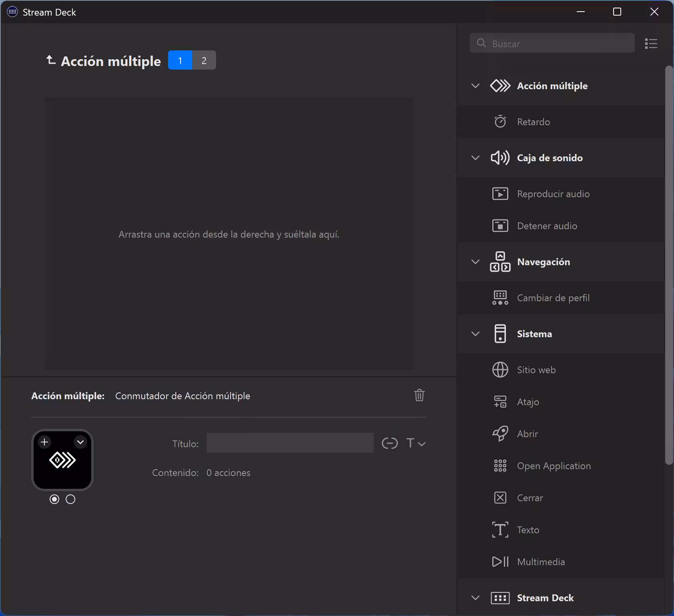Select the Open Application grid icon
This screenshot has width=674, height=616.
click(500, 466)
